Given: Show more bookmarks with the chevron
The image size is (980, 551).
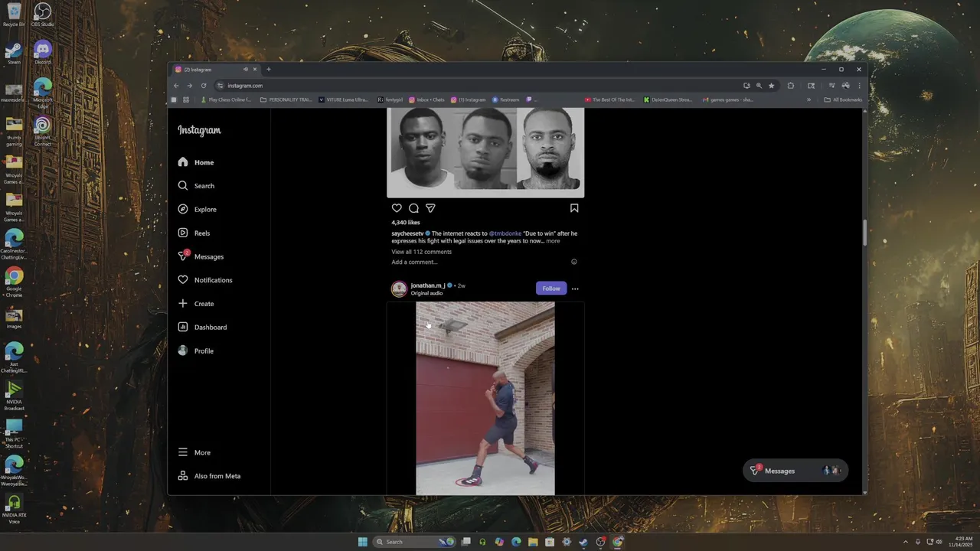Looking at the screenshot, I should tap(808, 99).
